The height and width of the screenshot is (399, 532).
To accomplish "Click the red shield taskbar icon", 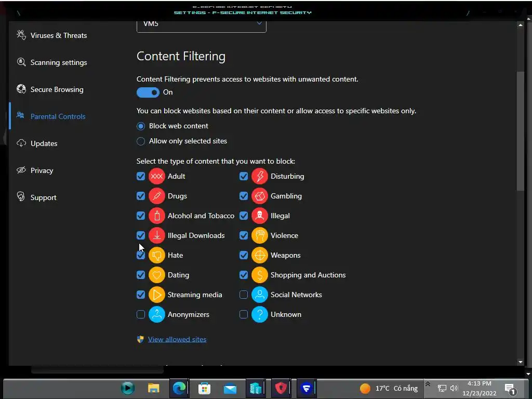I will pyautogui.click(x=281, y=388).
